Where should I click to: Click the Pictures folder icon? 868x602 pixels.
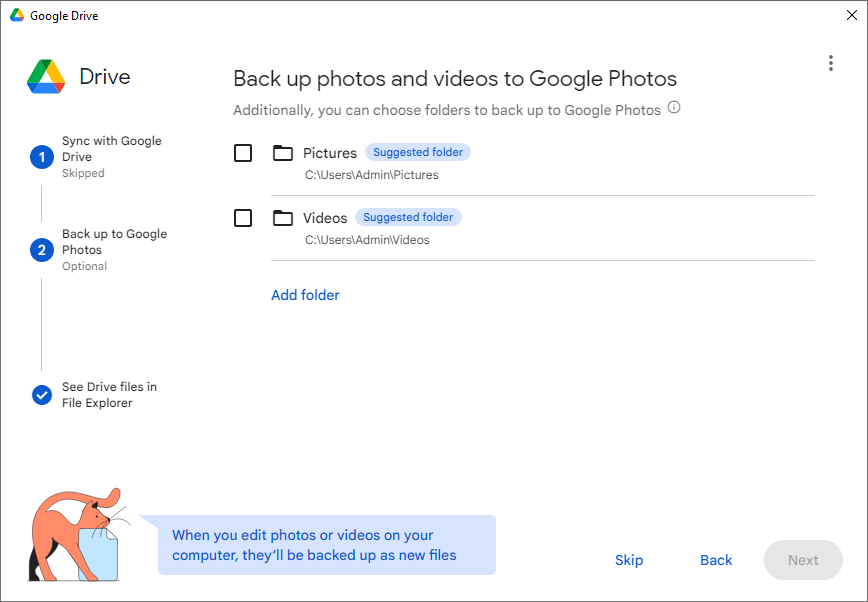point(283,153)
